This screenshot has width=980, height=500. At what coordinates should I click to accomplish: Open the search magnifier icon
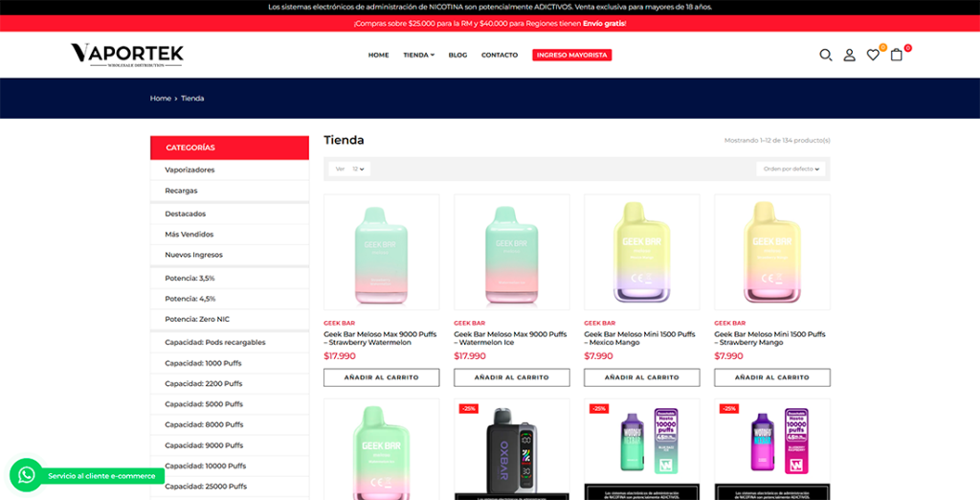(826, 55)
